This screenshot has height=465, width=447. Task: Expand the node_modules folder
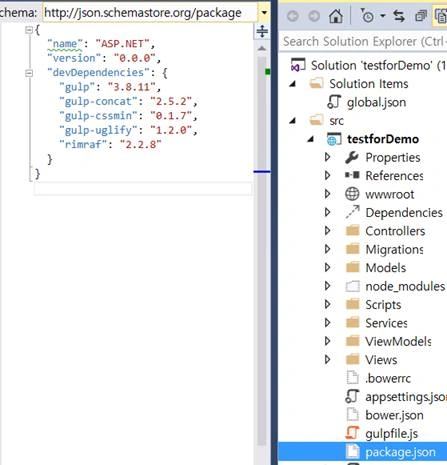(328, 286)
